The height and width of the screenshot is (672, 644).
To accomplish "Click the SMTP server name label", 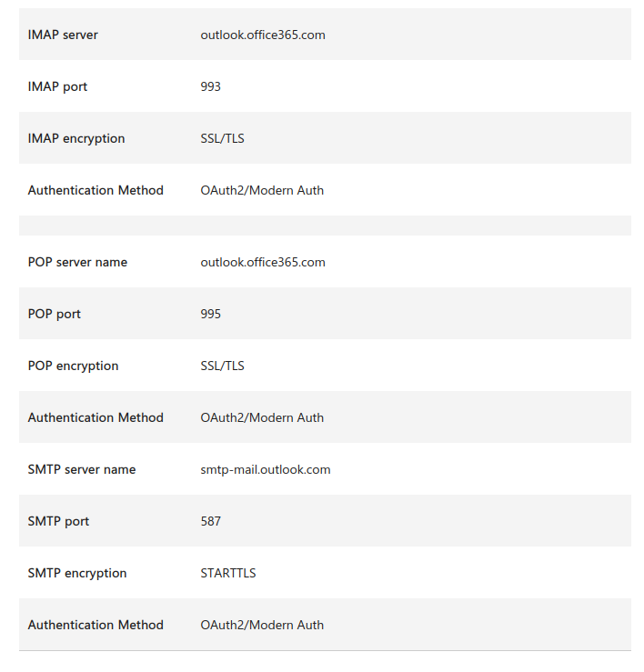I will point(82,469).
